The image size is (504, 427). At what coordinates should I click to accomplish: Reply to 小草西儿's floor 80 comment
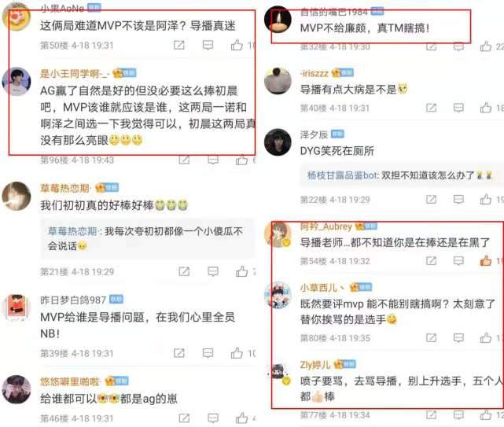pos(458,337)
